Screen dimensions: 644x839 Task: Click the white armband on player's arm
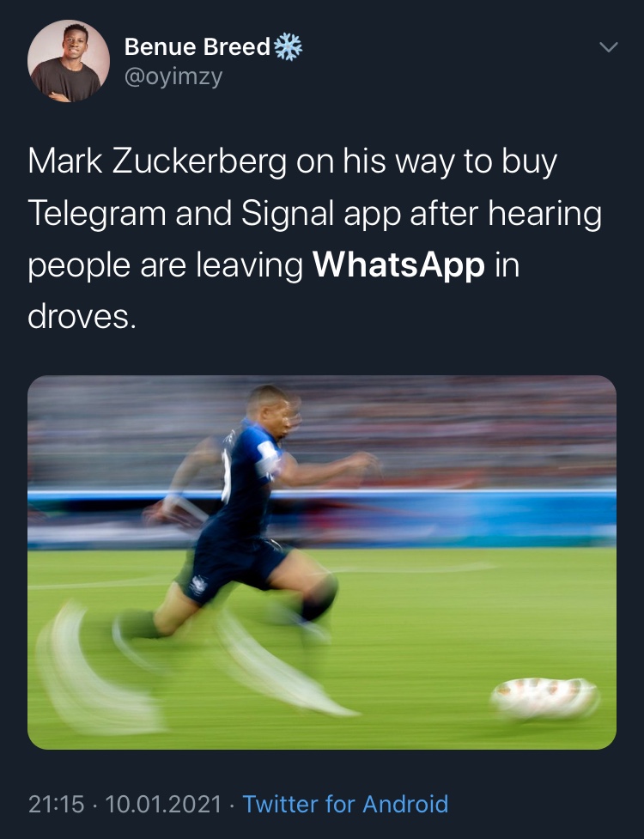coord(267,459)
